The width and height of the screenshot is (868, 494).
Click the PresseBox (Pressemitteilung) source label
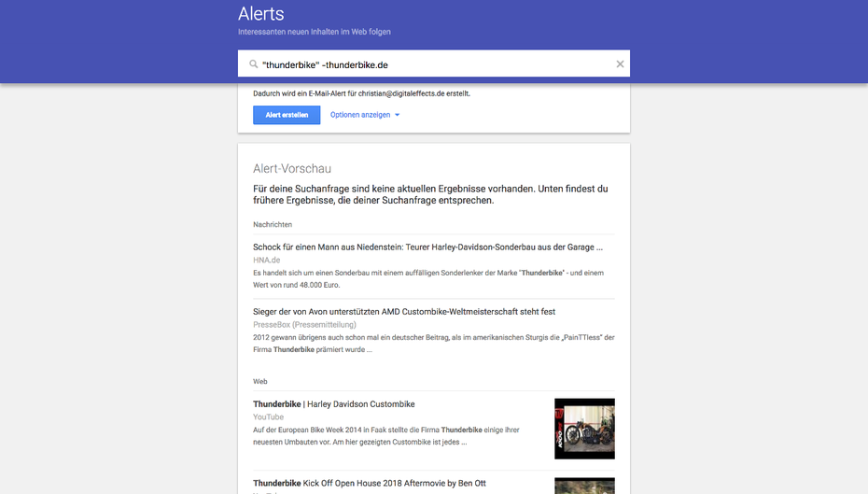[x=304, y=325]
